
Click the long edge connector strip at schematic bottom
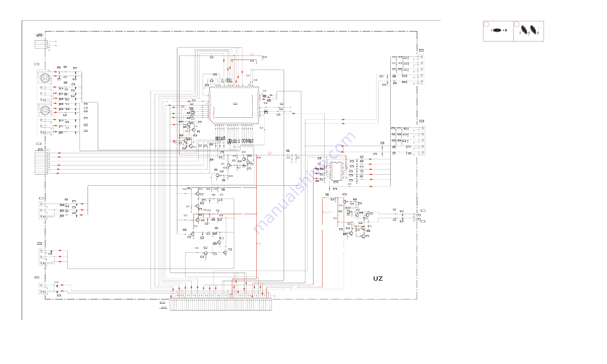(x=221, y=304)
